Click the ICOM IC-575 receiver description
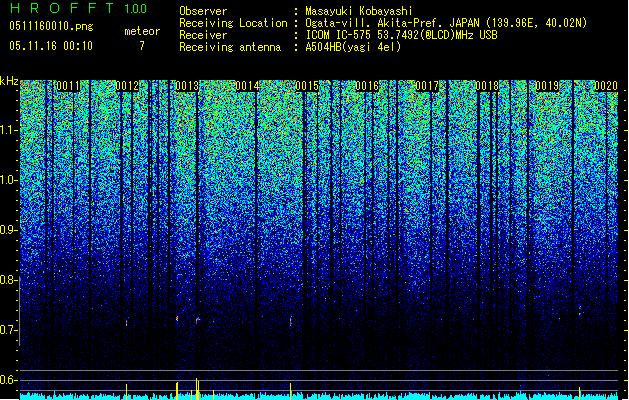 pyautogui.click(x=401, y=35)
